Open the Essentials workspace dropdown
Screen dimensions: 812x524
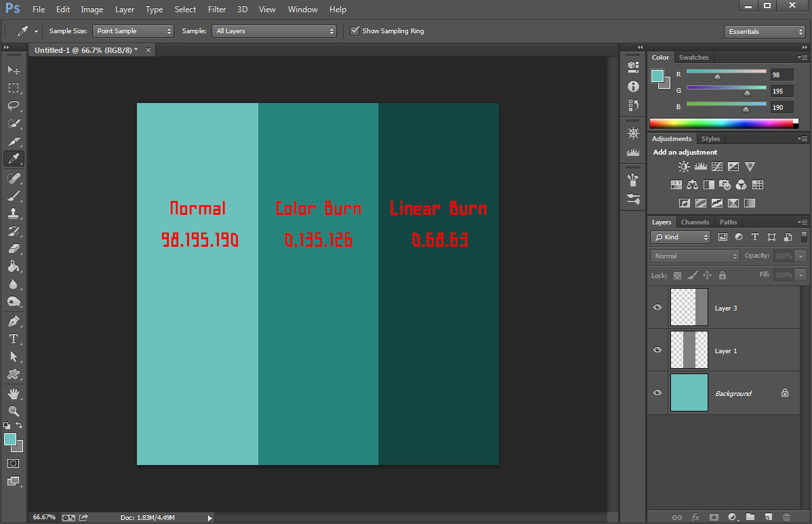pos(764,32)
